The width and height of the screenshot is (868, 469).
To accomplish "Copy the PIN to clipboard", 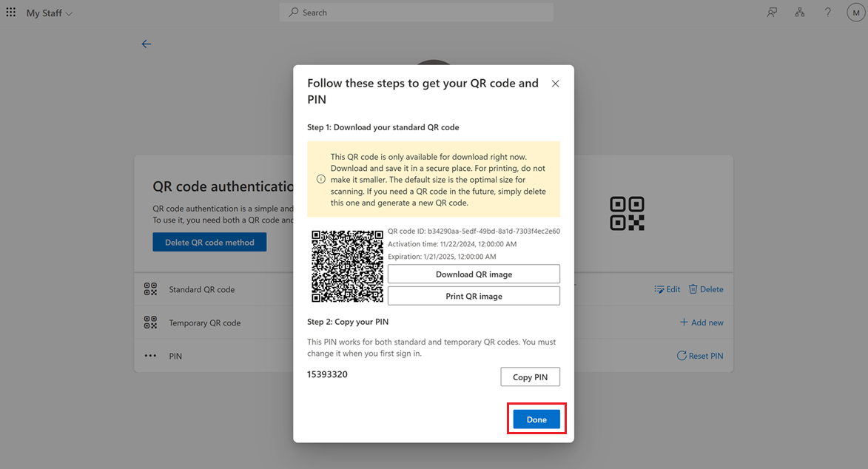I will click(x=530, y=377).
